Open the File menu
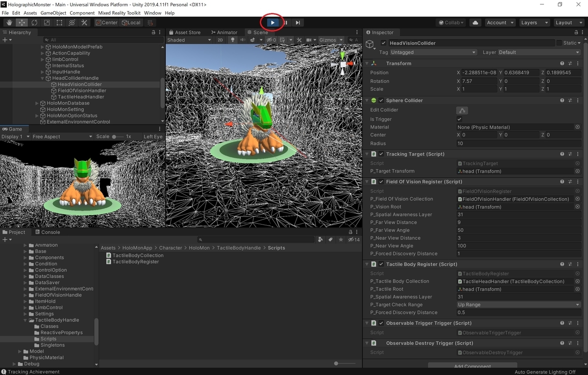 coord(5,13)
